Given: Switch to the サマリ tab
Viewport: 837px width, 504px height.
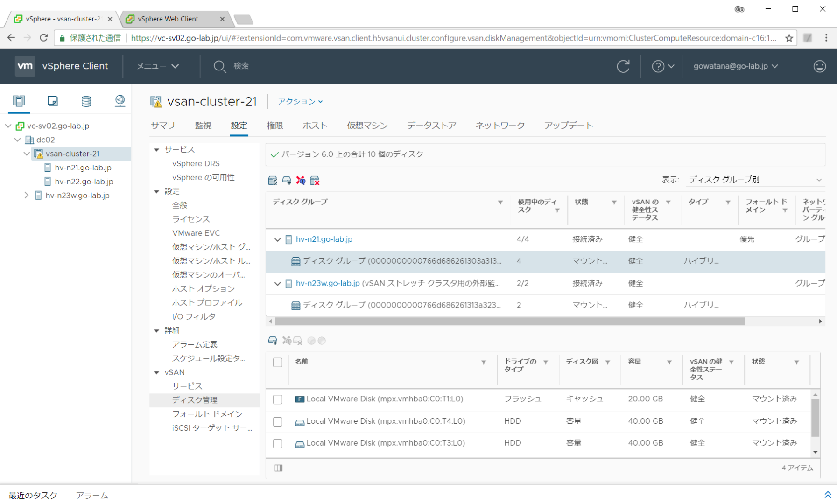Looking at the screenshot, I should click(x=163, y=126).
